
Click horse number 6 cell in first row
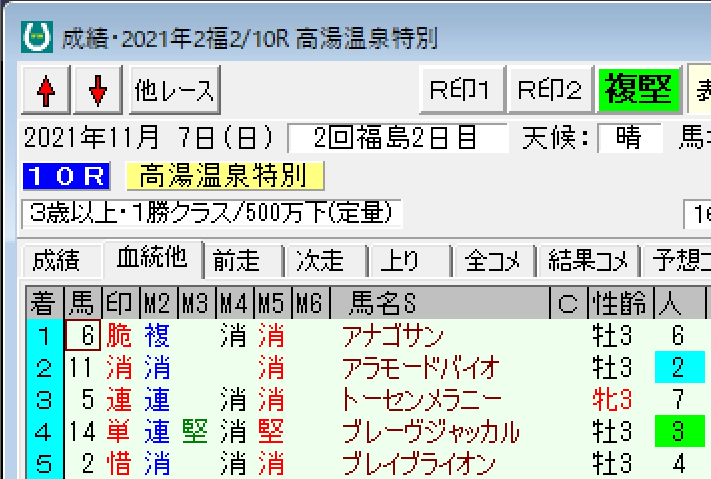click(83, 336)
